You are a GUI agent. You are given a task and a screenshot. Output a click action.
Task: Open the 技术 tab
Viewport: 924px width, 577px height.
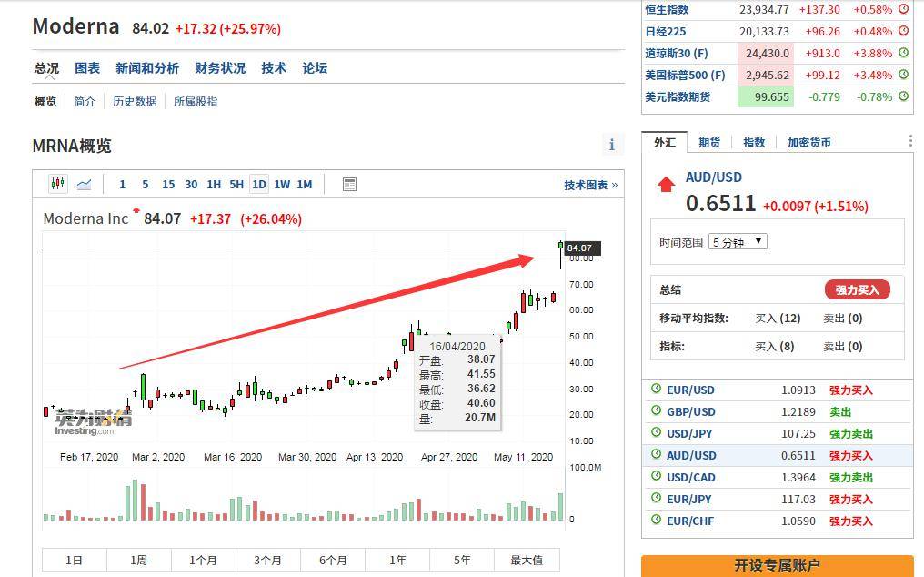point(274,68)
